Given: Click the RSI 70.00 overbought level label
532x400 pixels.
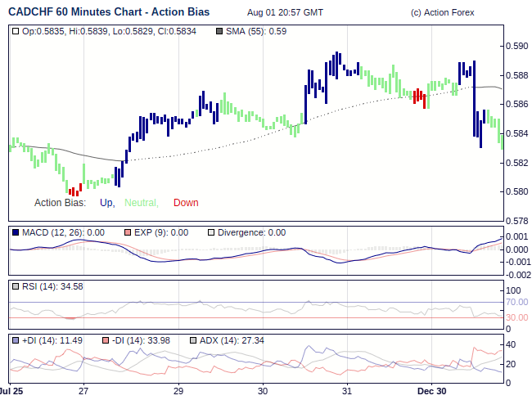Looking at the screenshot, I should 516,302.
